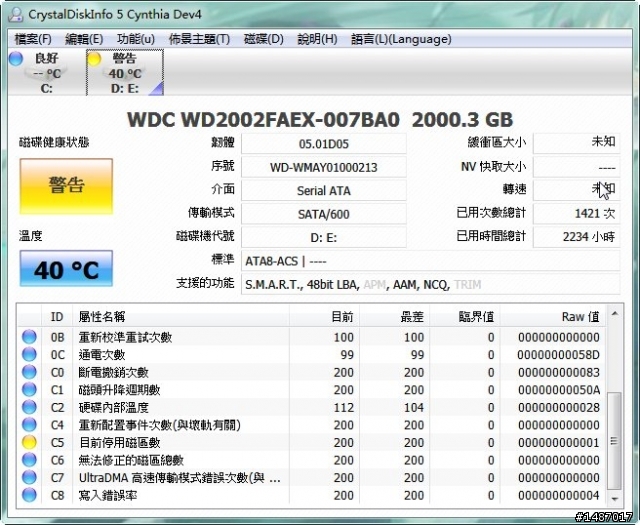Screen dimensions: 640x525
Task: Select attribute row 磁頭升降週期數
Action: [x=312, y=390]
